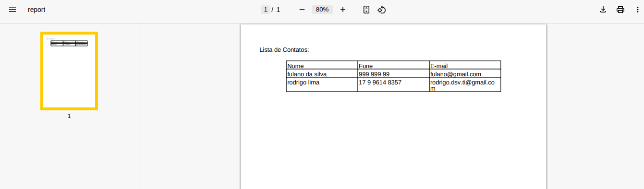The image size is (644, 189).
Task: Click the 80% zoom level field
Action: (322, 10)
